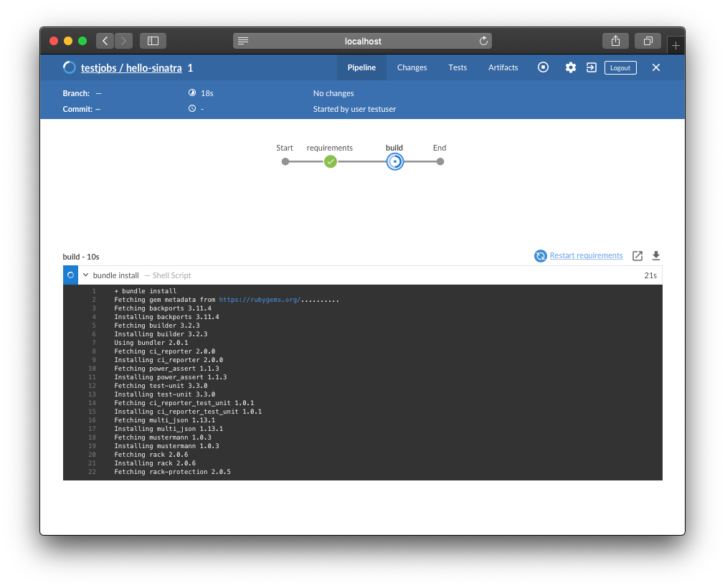Screen dimensions: 725x588
Task: Open the Tests tab
Action: (x=458, y=67)
